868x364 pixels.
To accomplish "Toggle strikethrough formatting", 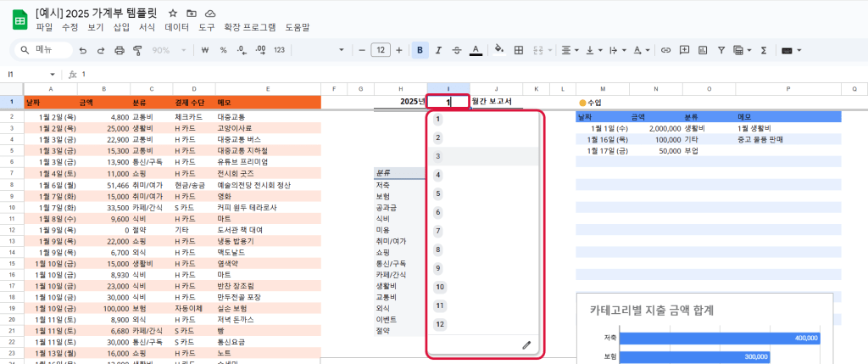I will [457, 50].
